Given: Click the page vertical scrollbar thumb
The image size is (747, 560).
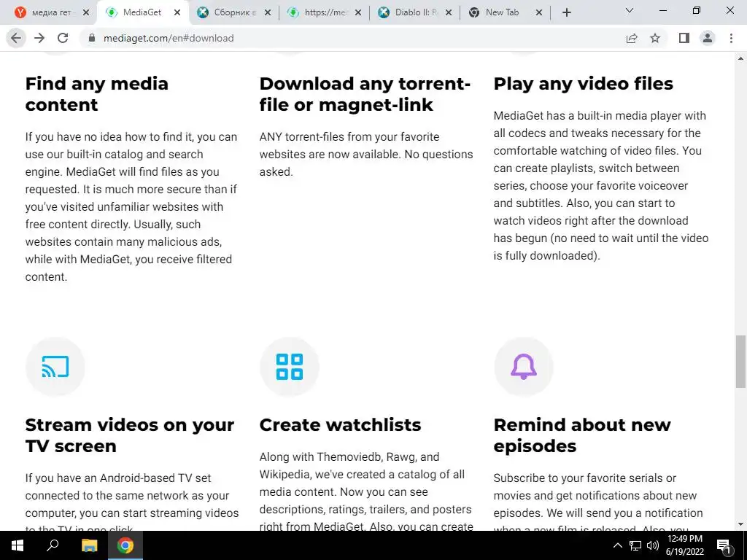Looking at the screenshot, I should pyautogui.click(x=740, y=362).
